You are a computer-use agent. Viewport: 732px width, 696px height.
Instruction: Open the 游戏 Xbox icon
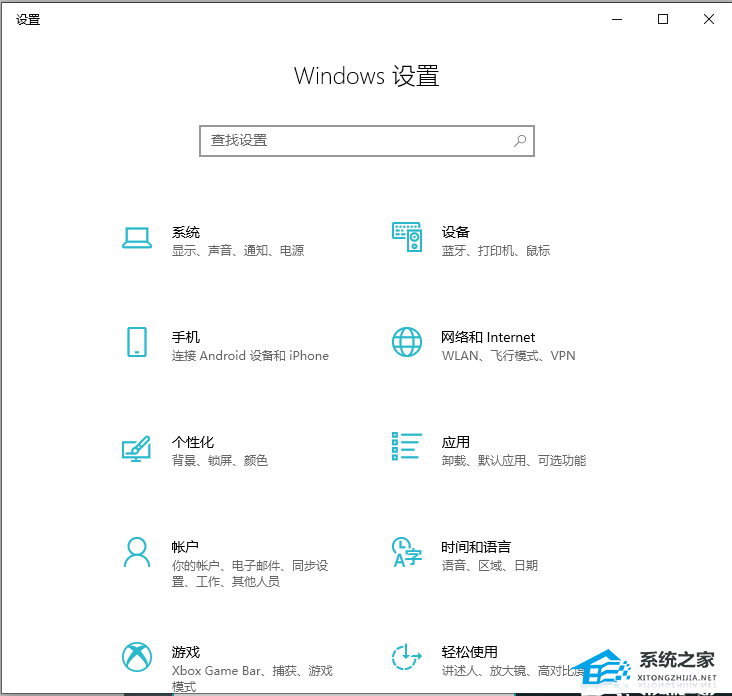coord(137,657)
